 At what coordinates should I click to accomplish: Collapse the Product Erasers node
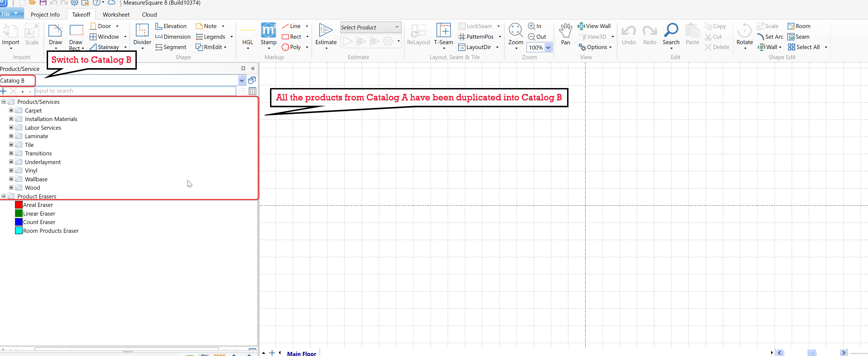tap(4, 196)
